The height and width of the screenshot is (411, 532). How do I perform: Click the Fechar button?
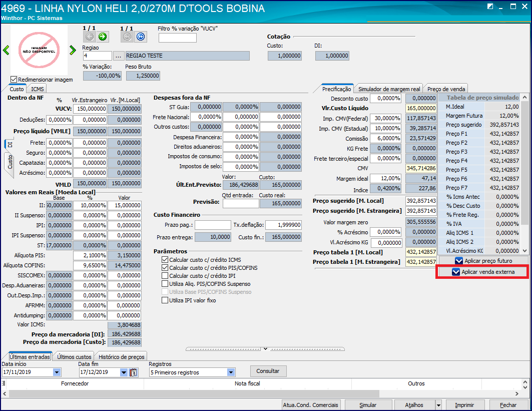(x=508, y=405)
